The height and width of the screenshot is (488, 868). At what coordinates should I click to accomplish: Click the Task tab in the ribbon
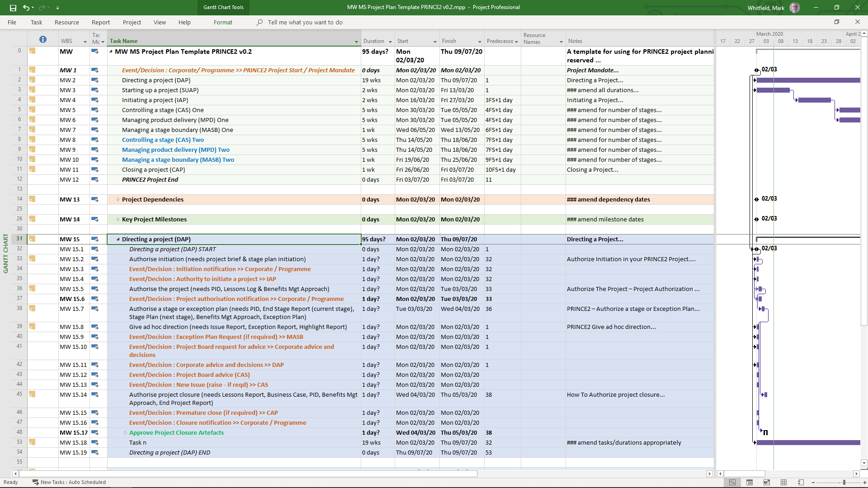point(36,22)
